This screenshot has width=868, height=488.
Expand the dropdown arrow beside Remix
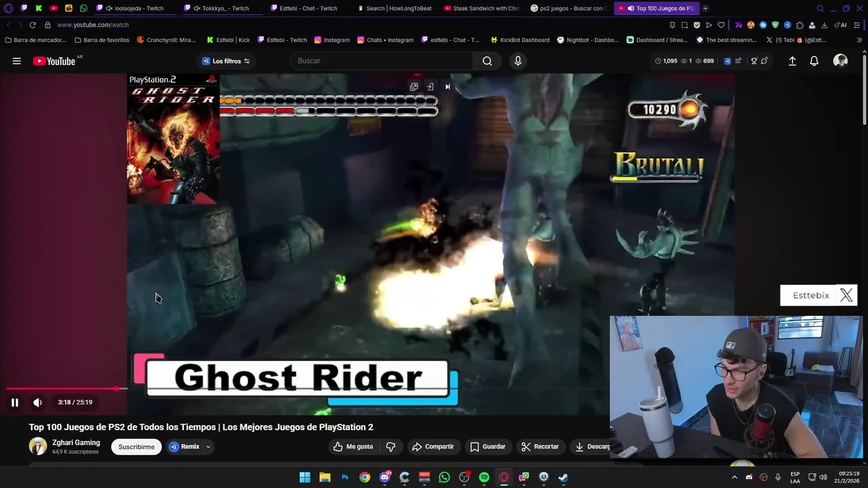[x=208, y=447]
